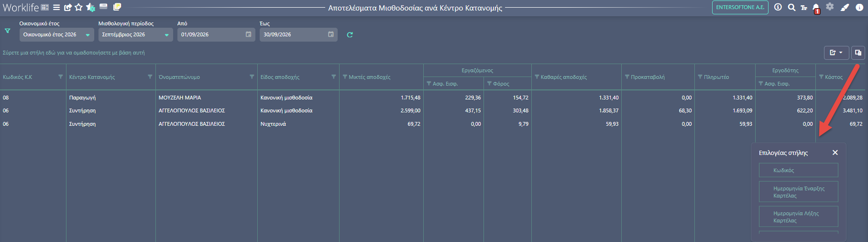Select Κωδικός in the column chooser
The width and height of the screenshot is (868, 242).
coord(798,170)
